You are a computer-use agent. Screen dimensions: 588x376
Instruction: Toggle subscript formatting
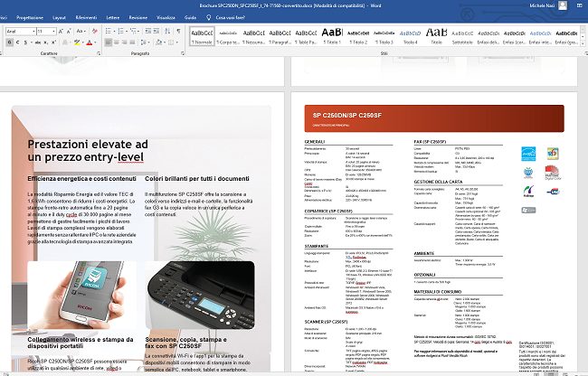45,42
